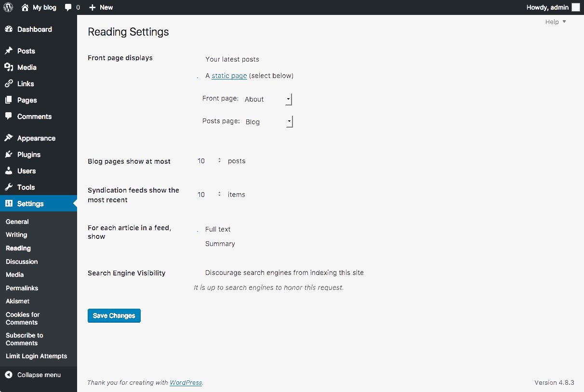Click stepper arrows for blog pages posts
584x392 pixels.
(219, 161)
